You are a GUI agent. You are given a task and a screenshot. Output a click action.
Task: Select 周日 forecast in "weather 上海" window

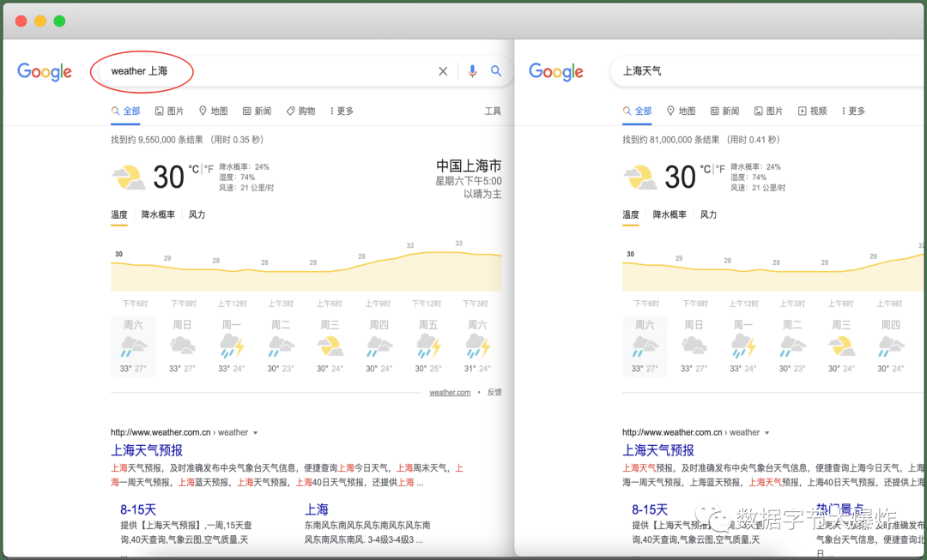[182, 346]
